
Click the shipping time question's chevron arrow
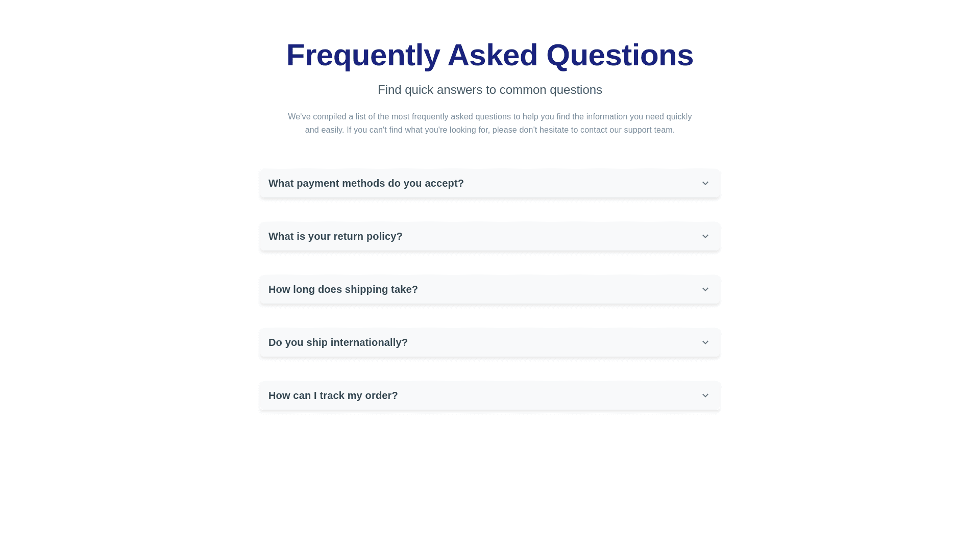705,289
